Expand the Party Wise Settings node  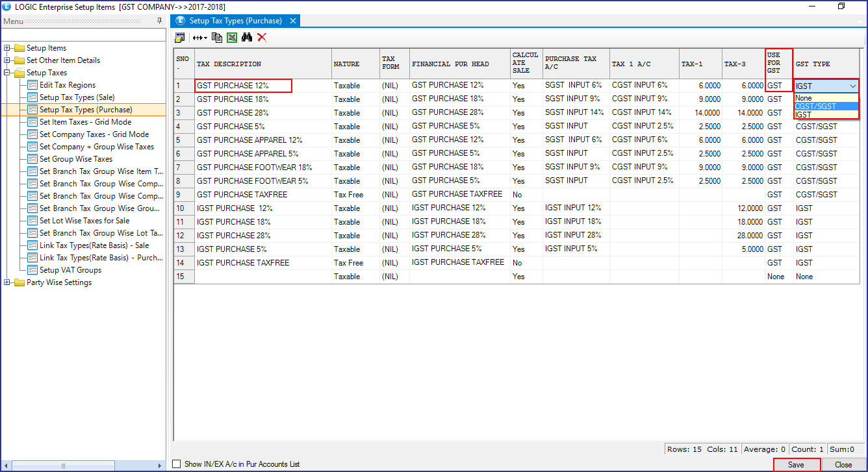[7, 282]
